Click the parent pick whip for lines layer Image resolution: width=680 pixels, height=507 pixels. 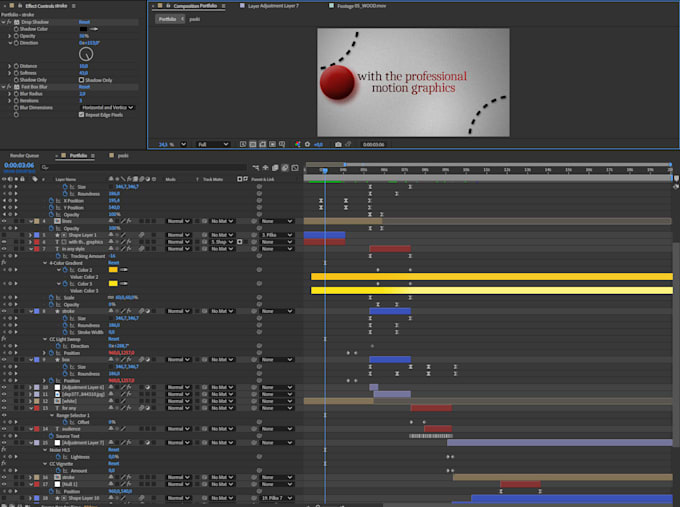(254, 221)
